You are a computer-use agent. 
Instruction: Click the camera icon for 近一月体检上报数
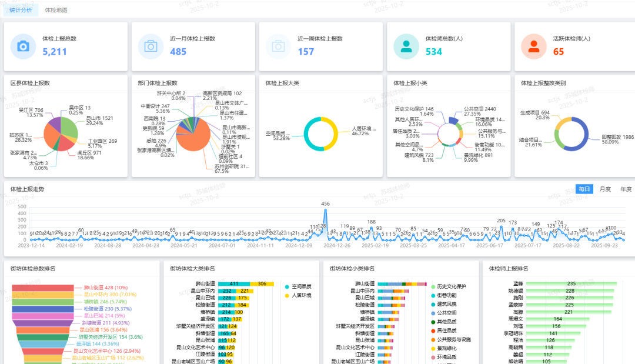point(151,46)
